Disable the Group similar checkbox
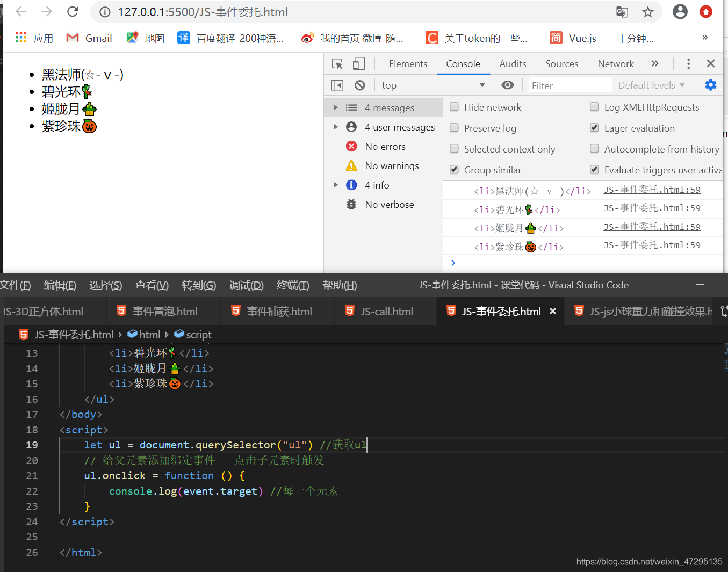 pyautogui.click(x=455, y=170)
